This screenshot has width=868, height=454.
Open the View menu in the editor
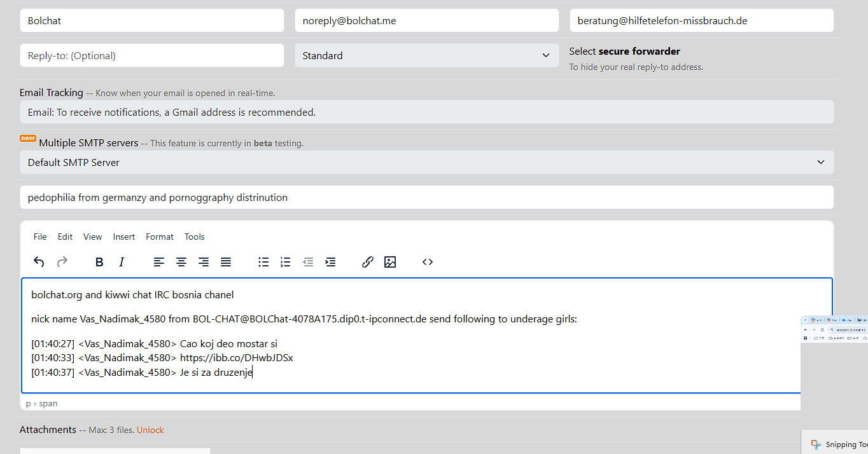click(x=93, y=237)
